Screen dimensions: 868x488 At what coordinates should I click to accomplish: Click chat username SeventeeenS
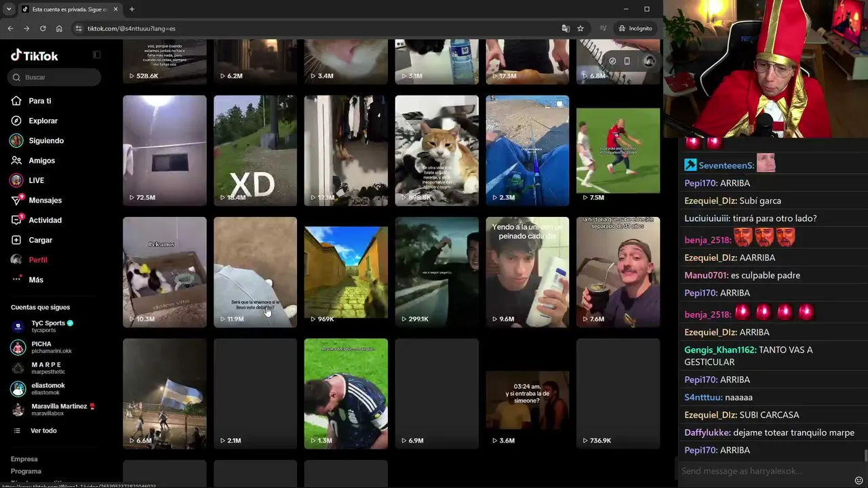pos(726,165)
